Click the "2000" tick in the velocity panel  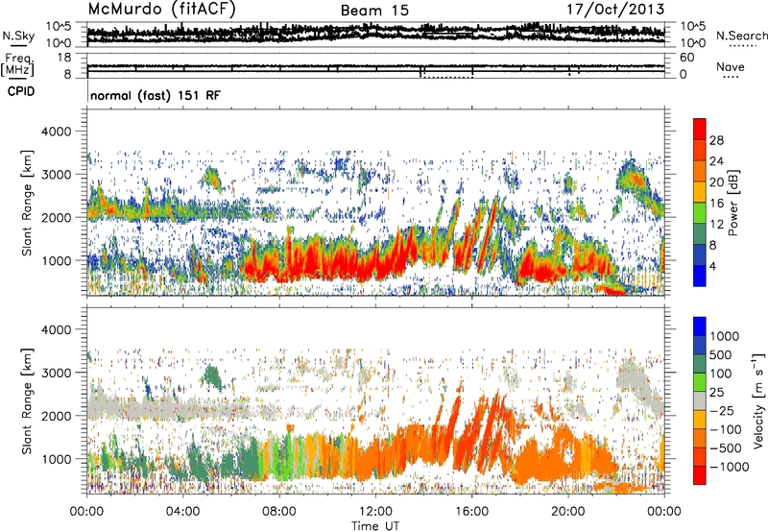pos(59,416)
